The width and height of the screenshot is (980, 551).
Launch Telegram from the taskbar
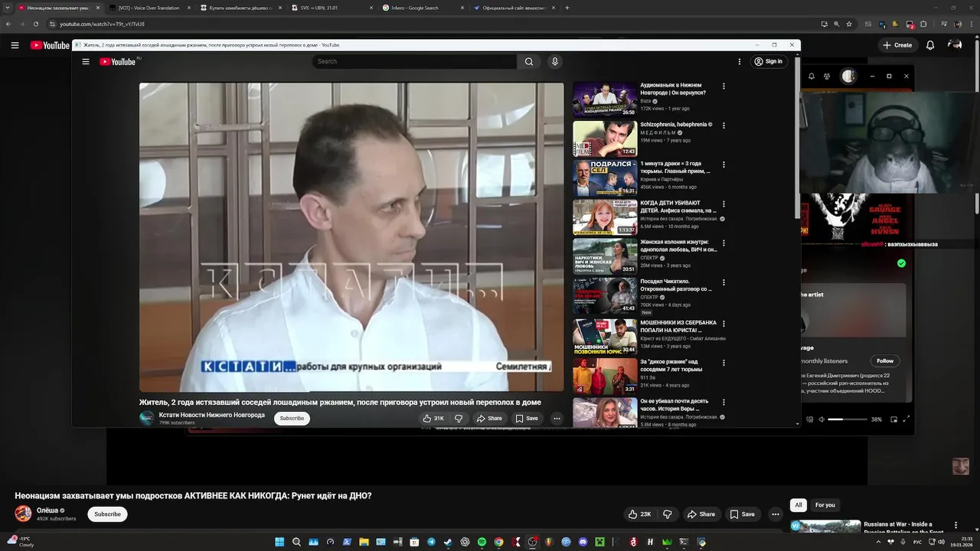[x=431, y=542]
